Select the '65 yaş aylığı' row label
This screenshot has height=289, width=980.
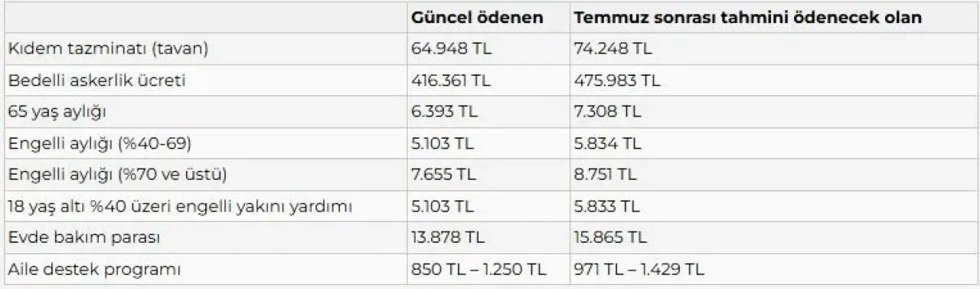pos(57,112)
